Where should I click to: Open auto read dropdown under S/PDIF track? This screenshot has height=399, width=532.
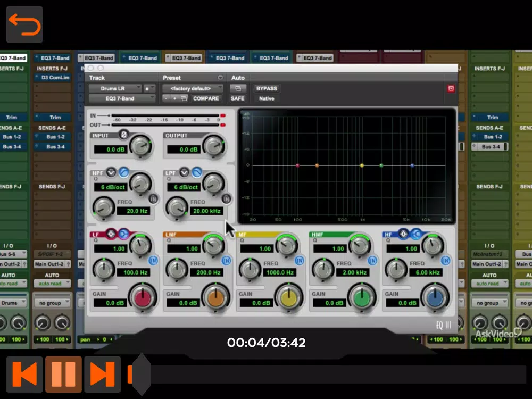(x=52, y=284)
